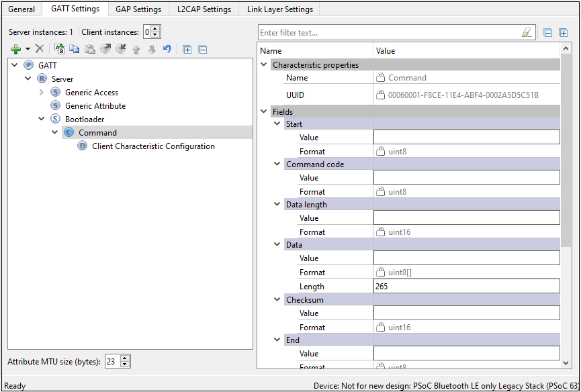Collapse all properties in right panel
The width and height of the screenshot is (581, 392).
[548, 32]
